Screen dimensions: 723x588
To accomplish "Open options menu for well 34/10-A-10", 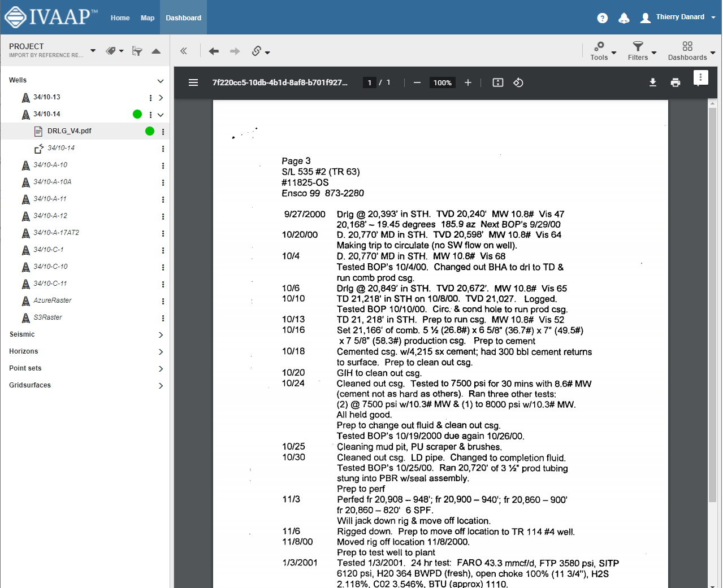I will (163, 165).
